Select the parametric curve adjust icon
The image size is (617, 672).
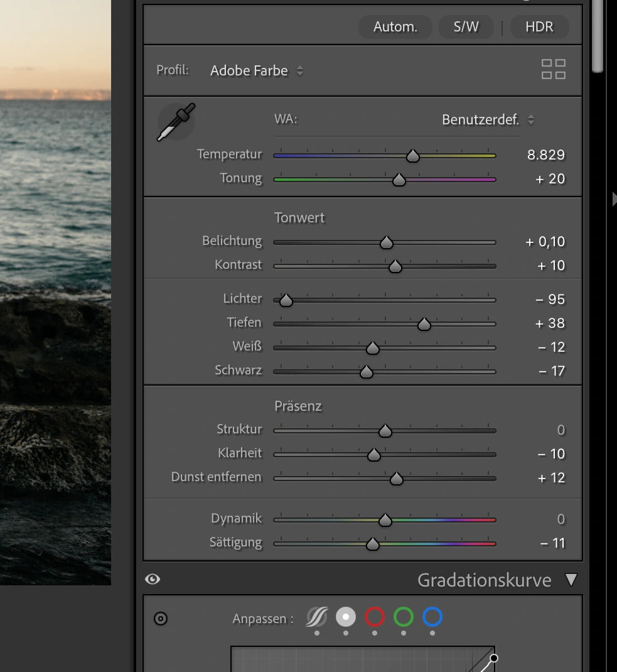pos(316,618)
